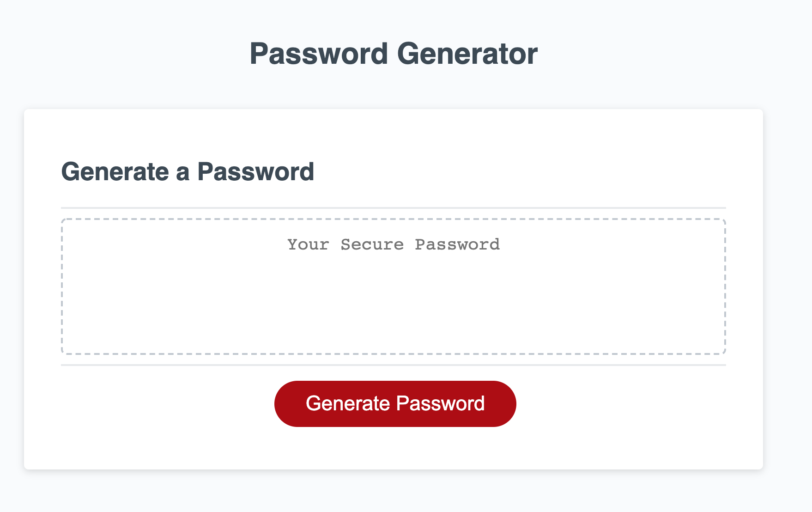Click the Password Generator page title
Screen dimensions: 812x512
click(x=394, y=54)
